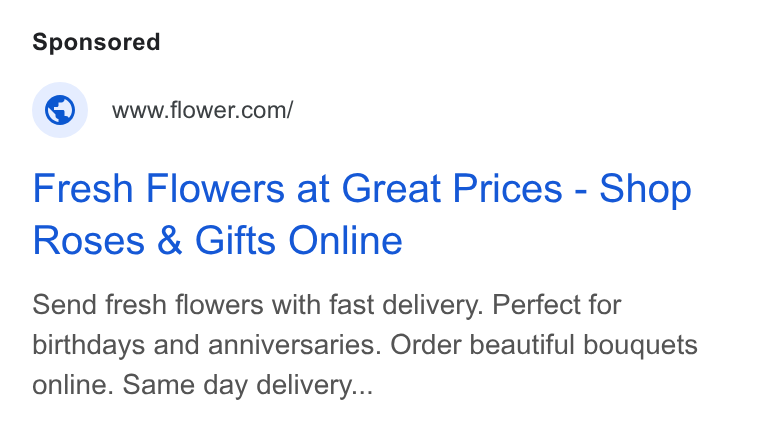Click the fast delivery text in the description
The image size is (760, 426).
406,305
